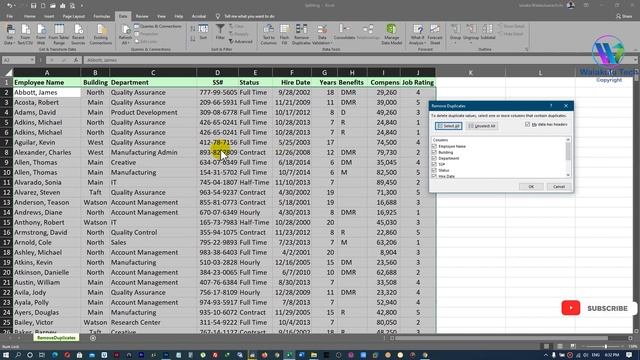This screenshot has width=640, height=360.
Task: Click the dialog help question mark
Action: [551, 106]
